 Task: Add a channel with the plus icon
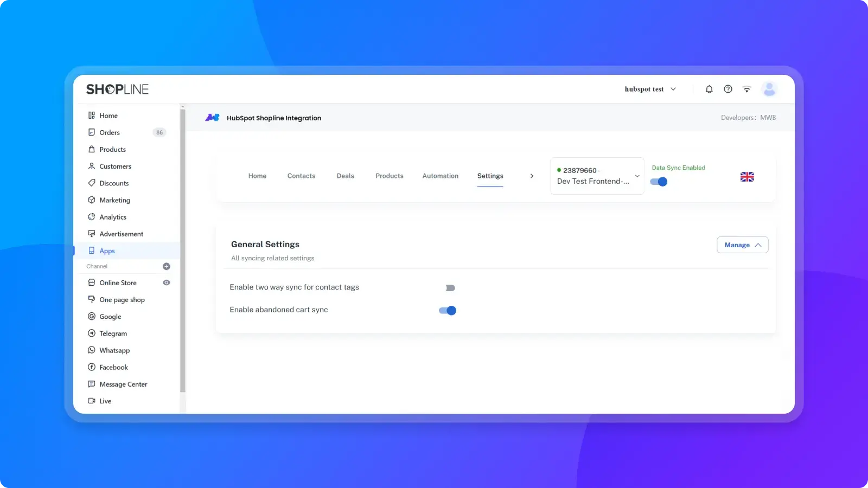(167, 266)
